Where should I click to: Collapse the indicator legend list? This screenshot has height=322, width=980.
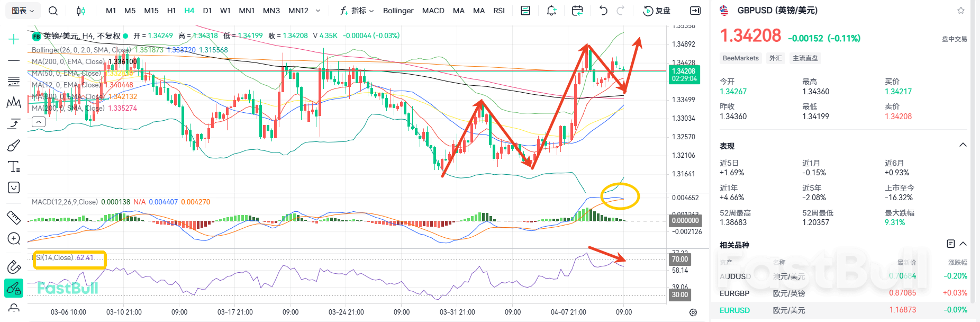[38, 122]
